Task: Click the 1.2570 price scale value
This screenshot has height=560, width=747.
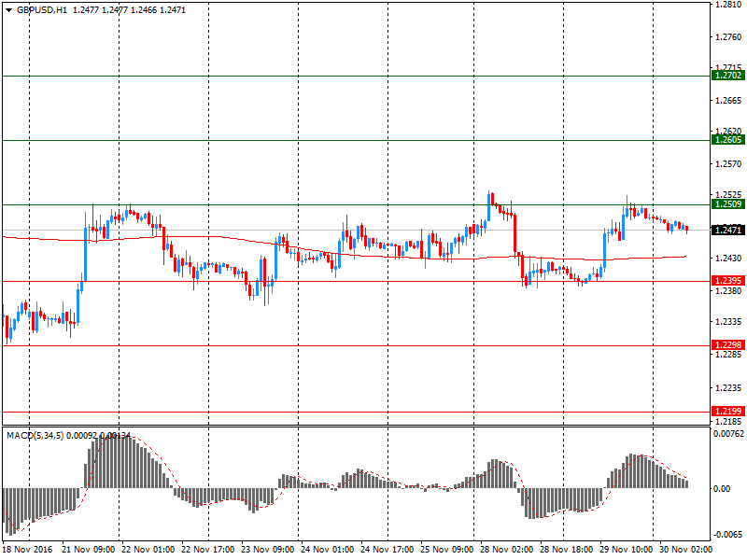Action: click(729, 164)
